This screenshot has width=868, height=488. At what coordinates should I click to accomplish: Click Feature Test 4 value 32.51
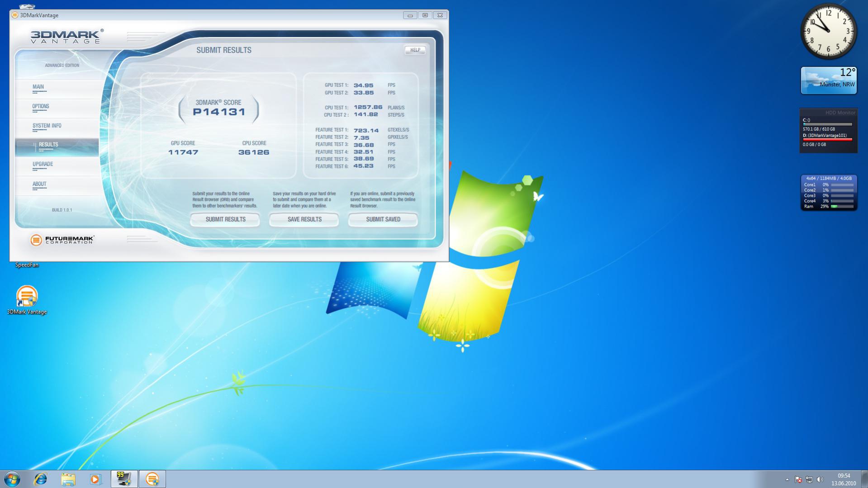coord(364,152)
